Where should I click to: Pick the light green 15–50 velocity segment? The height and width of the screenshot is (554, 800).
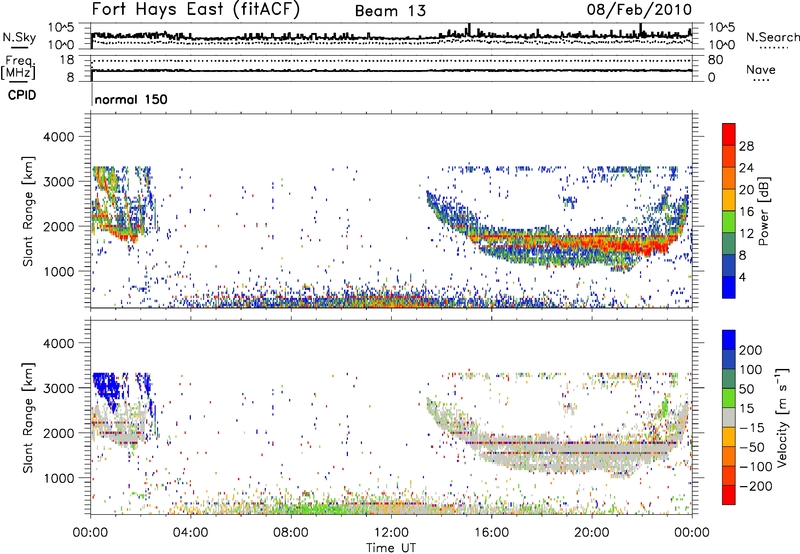(x=729, y=398)
